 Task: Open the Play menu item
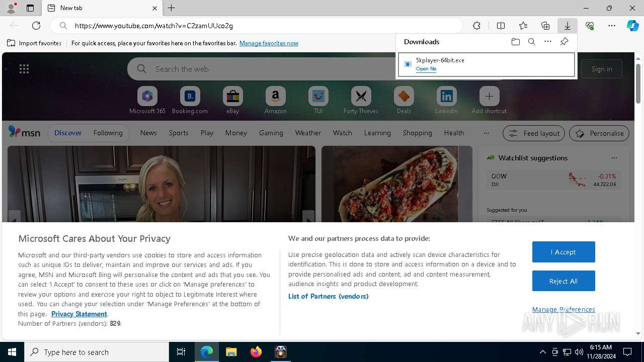click(207, 133)
